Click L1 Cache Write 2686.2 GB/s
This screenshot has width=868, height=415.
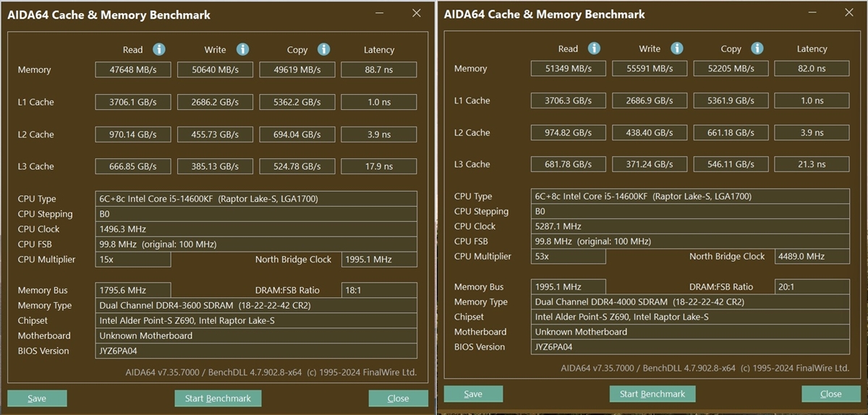click(x=216, y=102)
